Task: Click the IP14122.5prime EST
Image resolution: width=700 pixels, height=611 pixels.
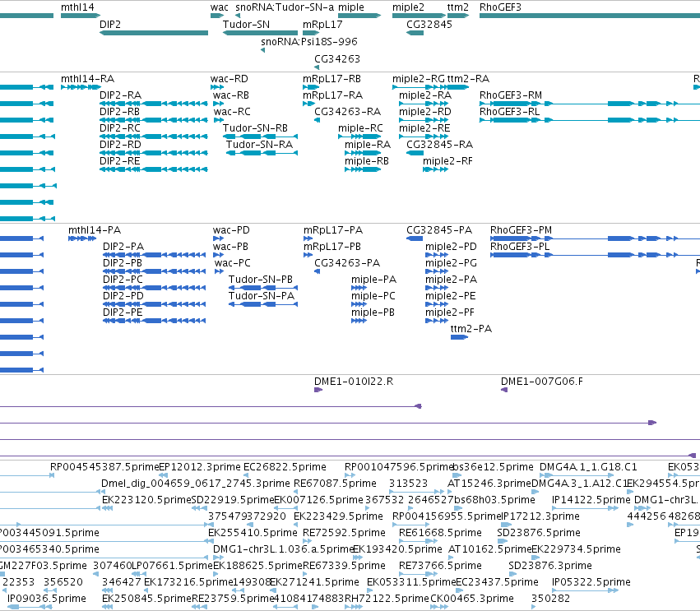Action: pos(585,508)
